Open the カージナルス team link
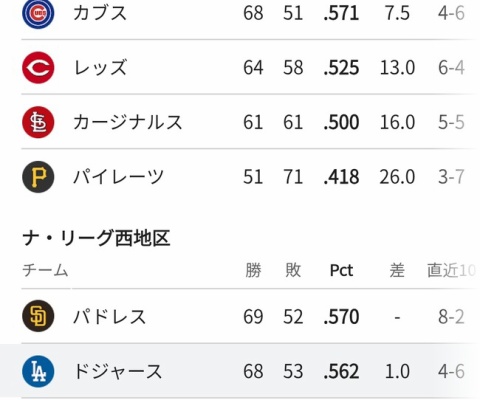The height and width of the screenshot is (400, 480). click(128, 122)
